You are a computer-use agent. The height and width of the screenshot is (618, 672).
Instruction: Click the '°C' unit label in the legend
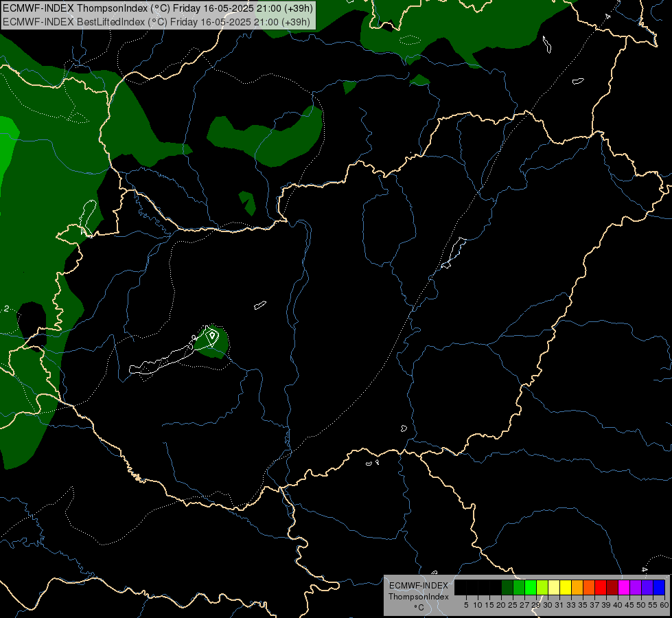(419, 608)
